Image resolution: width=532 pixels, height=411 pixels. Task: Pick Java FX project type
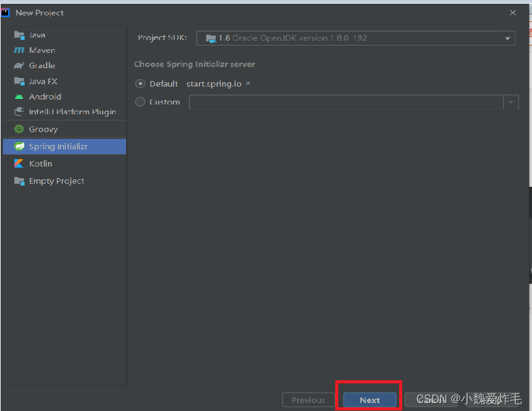coord(65,81)
